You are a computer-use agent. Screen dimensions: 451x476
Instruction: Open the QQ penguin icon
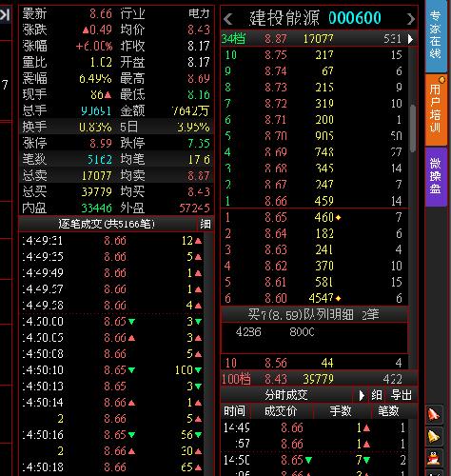click(x=433, y=458)
